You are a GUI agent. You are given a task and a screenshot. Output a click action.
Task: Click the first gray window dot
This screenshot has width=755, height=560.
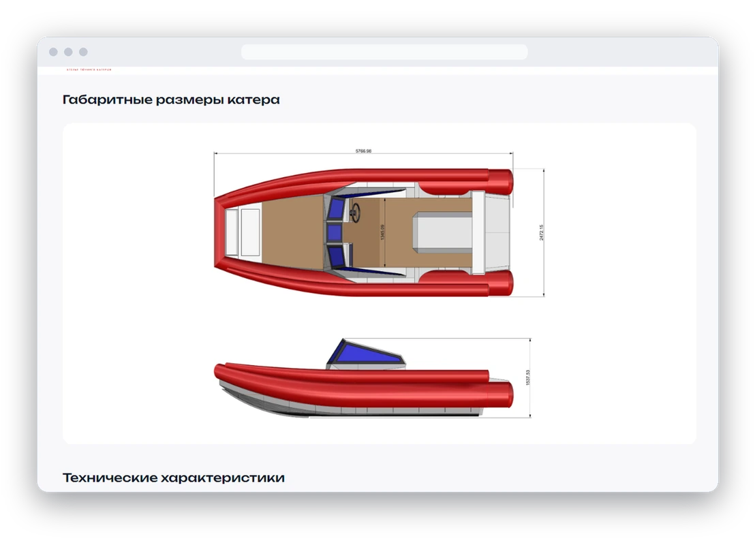(53, 52)
